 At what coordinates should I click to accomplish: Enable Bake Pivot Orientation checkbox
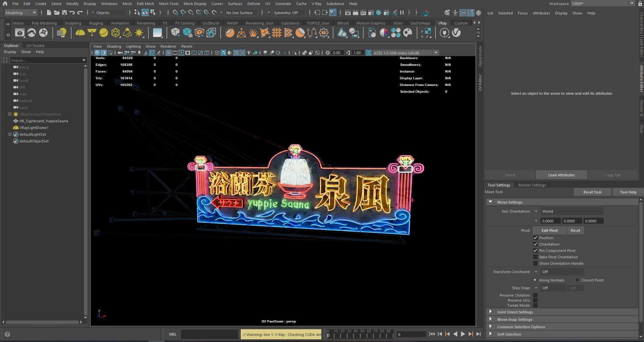click(535, 257)
